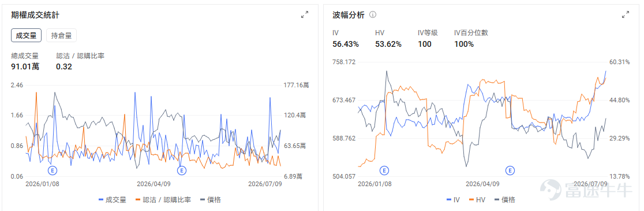Switch to the 持倉量 tab
The height and width of the screenshot is (211, 644).
pos(61,35)
